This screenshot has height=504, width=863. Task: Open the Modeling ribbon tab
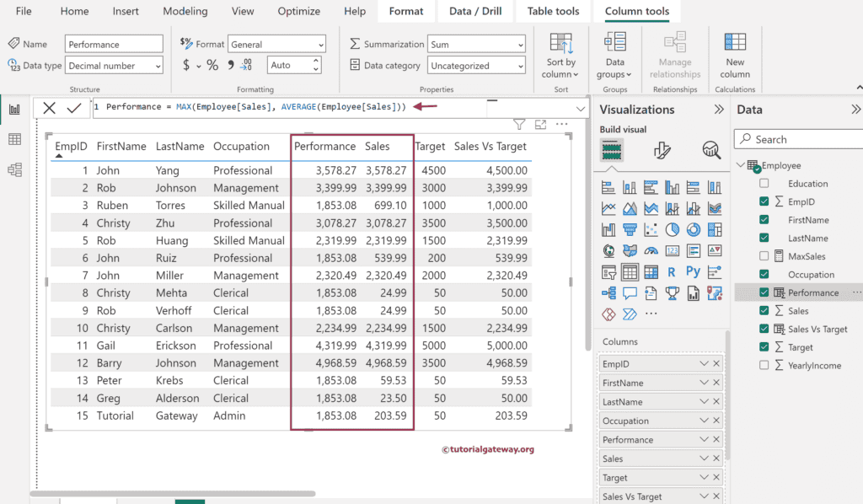(x=185, y=11)
